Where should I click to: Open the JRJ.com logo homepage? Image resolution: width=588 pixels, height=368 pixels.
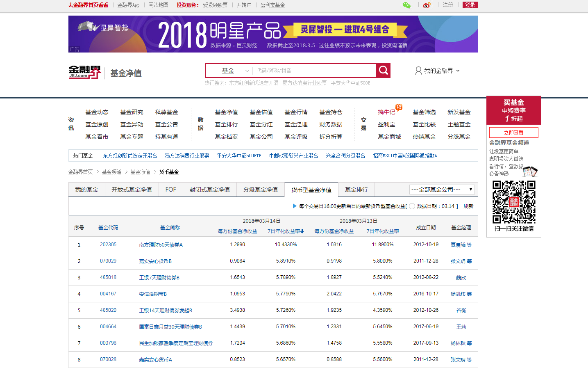[84, 72]
